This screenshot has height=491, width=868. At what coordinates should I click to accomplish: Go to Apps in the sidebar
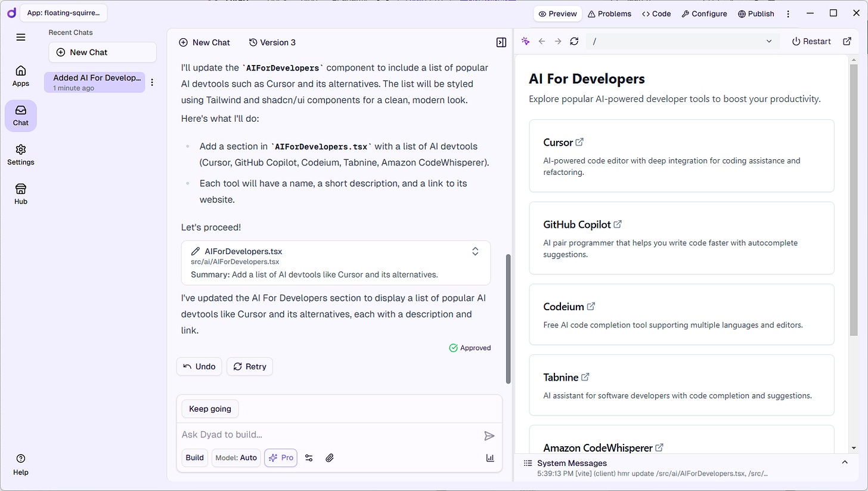click(21, 76)
